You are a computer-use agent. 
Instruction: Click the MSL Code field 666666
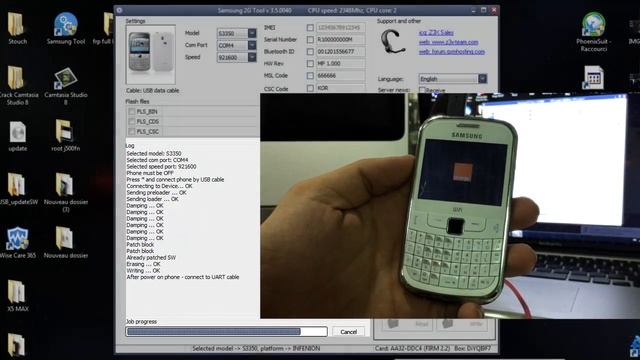click(x=340, y=76)
